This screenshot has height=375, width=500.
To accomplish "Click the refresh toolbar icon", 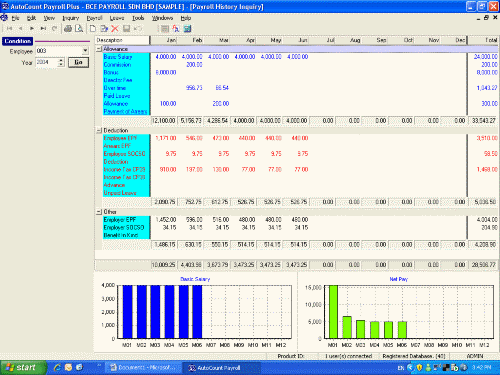I will 54,29.
